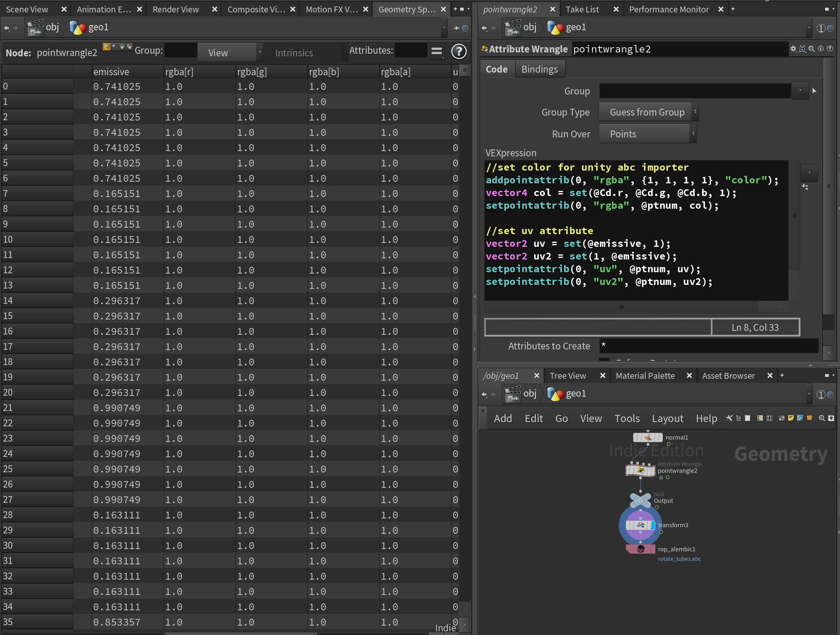
Task: Open the node color palette in network editor
Action: [760, 418]
